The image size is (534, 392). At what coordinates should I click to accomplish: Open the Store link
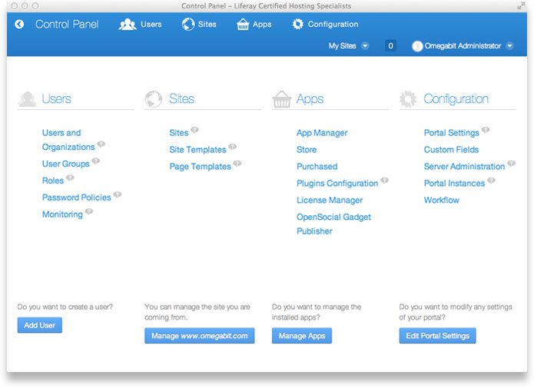click(x=307, y=150)
